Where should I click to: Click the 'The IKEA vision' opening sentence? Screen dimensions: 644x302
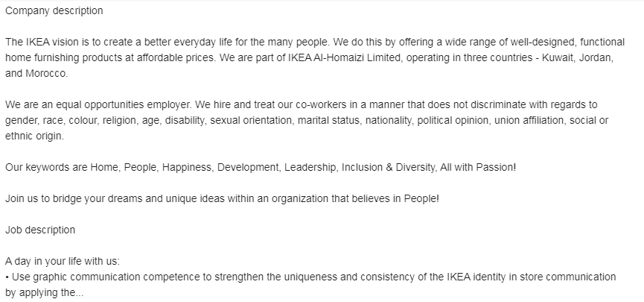click(168, 42)
